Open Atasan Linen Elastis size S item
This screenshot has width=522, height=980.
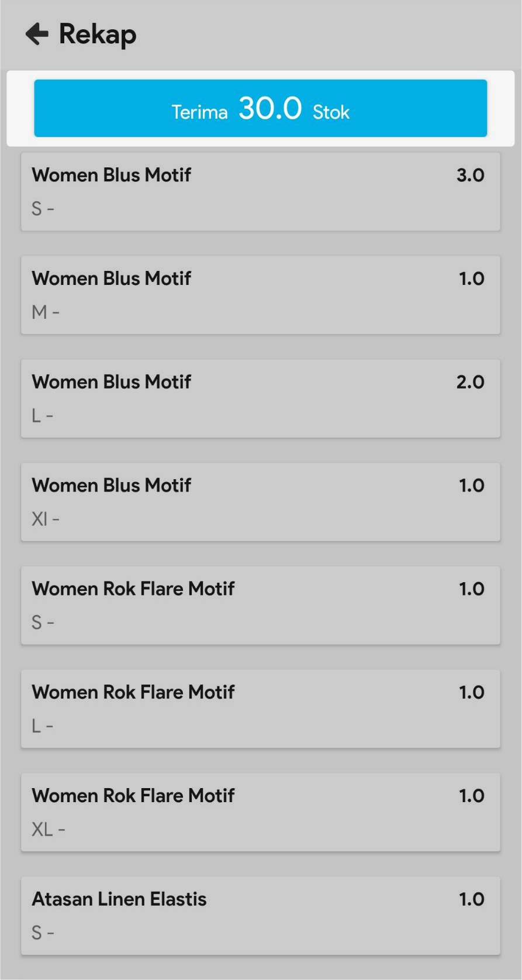(260, 916)
